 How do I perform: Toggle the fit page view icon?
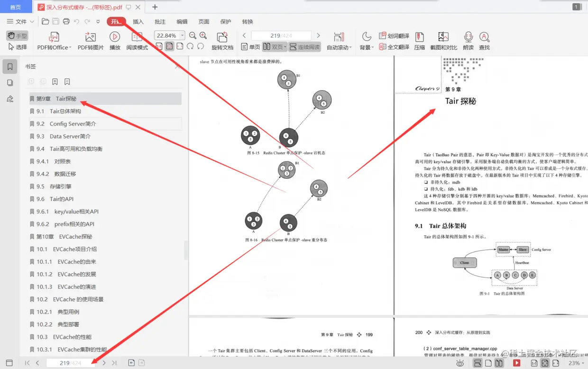click(169, 46)
